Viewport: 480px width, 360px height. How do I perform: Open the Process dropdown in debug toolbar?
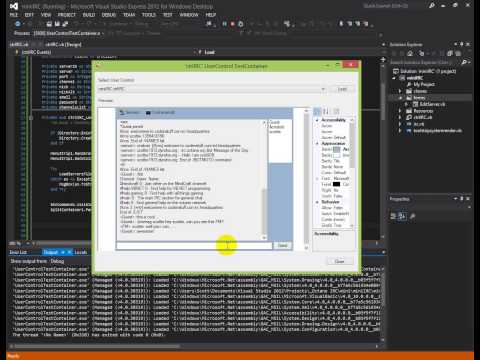pyautogui.click(x=68, y=33)
